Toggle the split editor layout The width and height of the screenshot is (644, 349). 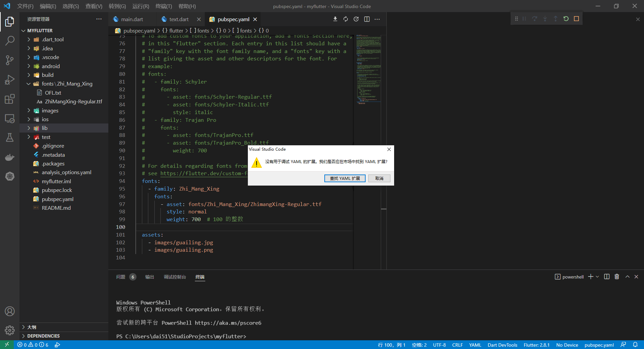point(367,19)
